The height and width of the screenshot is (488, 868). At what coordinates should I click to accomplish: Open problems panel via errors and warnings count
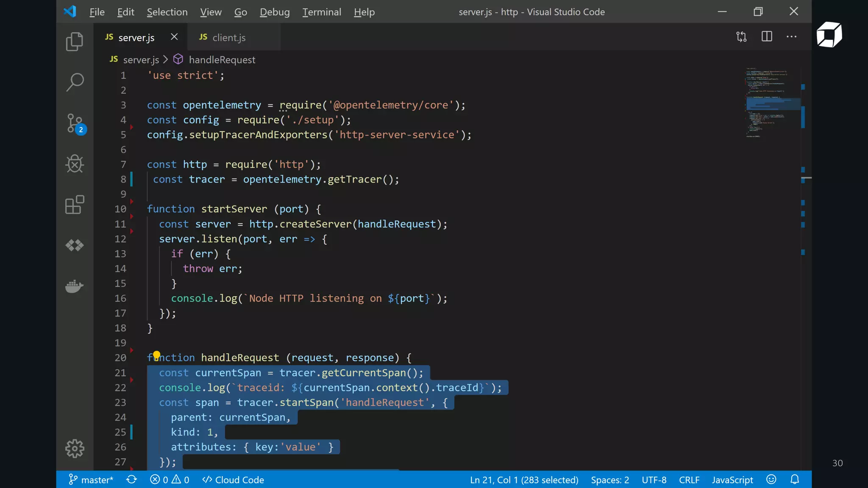click(170, 480)
